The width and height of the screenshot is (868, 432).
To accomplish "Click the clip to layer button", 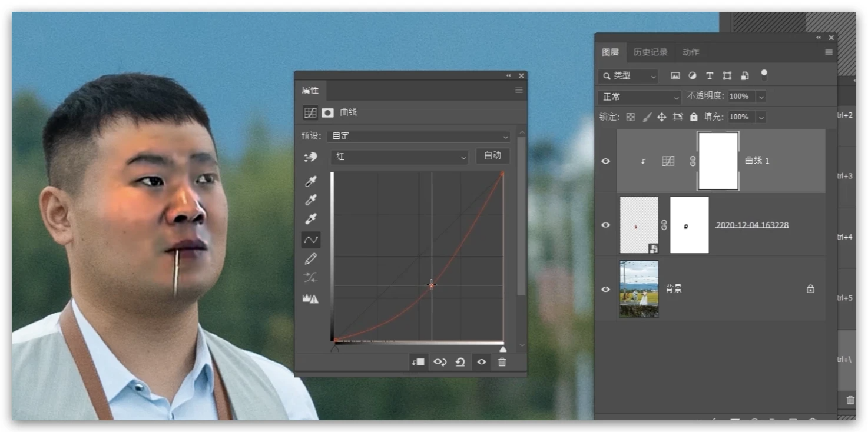I will 418,362.
